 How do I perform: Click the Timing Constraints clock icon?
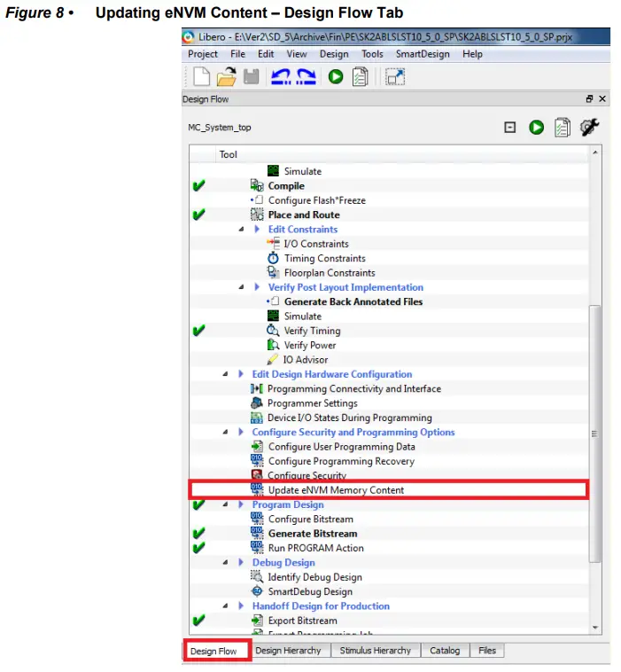[273, 258]
